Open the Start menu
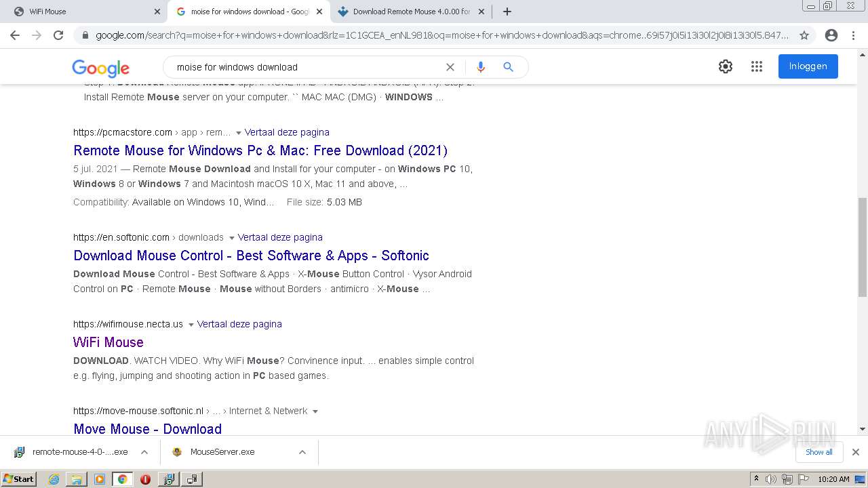This screenshot has height=488, width=868. 19,479
